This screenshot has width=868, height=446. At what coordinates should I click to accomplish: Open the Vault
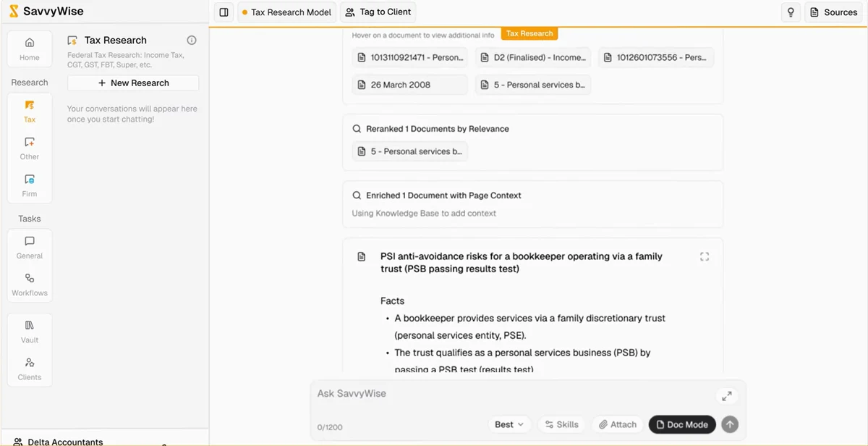point(30,332)
